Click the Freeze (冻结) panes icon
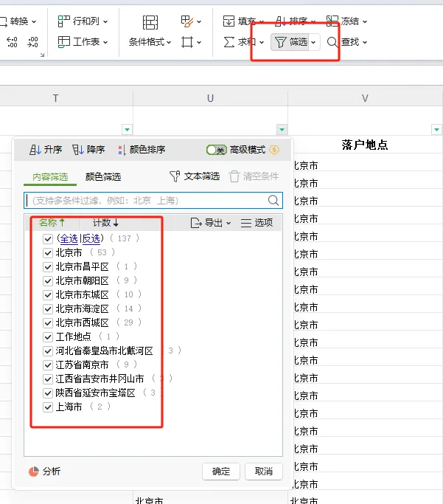 coord(332,21)
